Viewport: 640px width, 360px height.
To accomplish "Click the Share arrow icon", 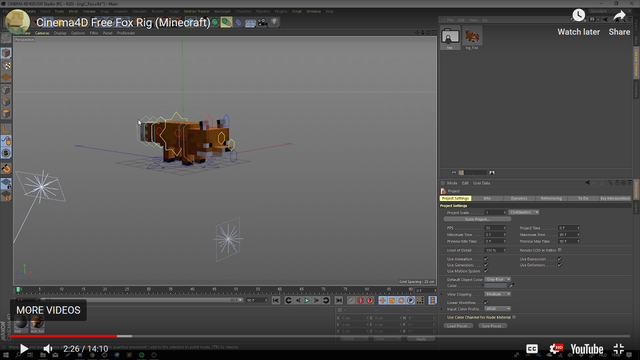I will click(x=619, y=16).
